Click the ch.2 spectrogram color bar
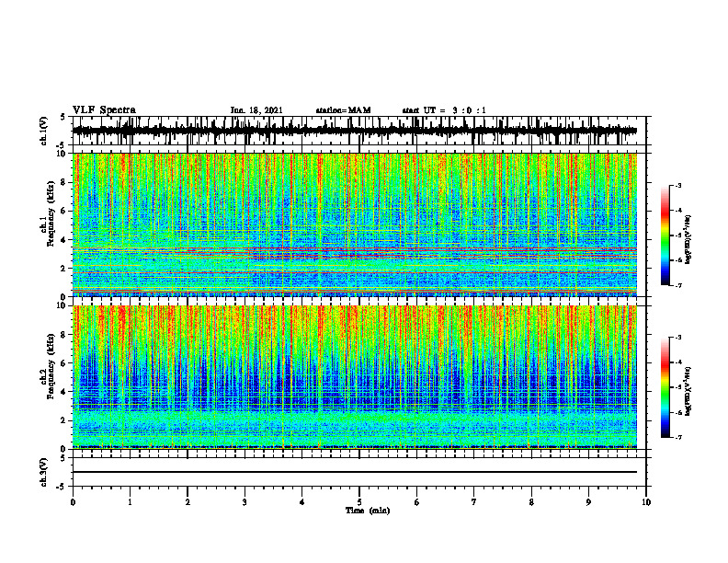The image size is (728, 563). click(x=665, y=387)
